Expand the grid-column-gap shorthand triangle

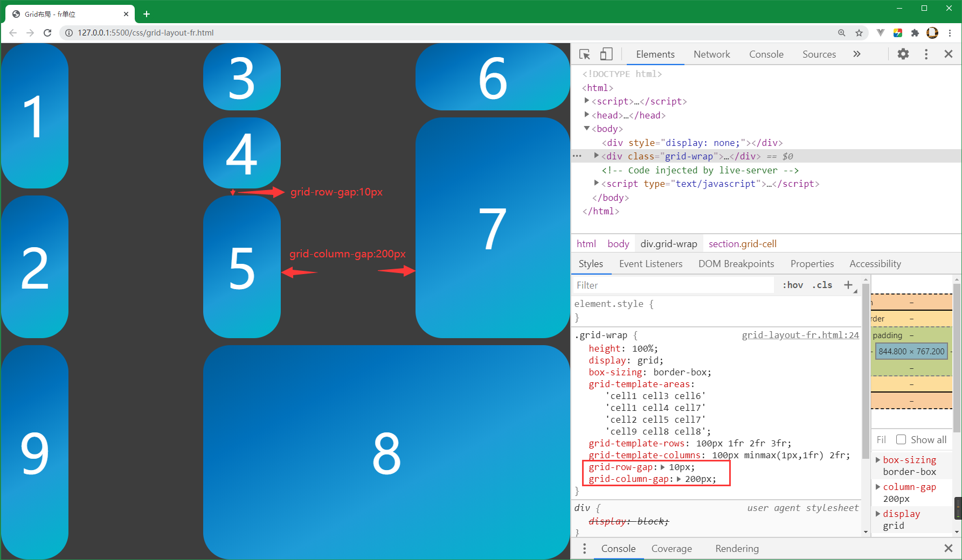point(679,479)
